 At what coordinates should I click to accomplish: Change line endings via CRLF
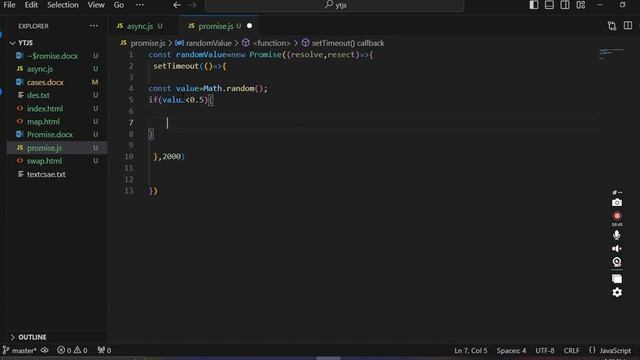pyautogui.click(x=571, y=351)
